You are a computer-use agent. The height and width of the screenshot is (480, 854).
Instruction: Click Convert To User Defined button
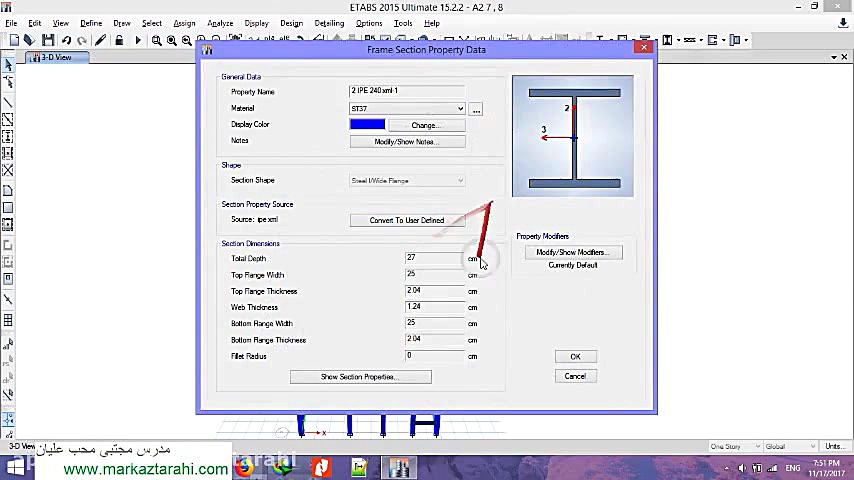point(407,220)
